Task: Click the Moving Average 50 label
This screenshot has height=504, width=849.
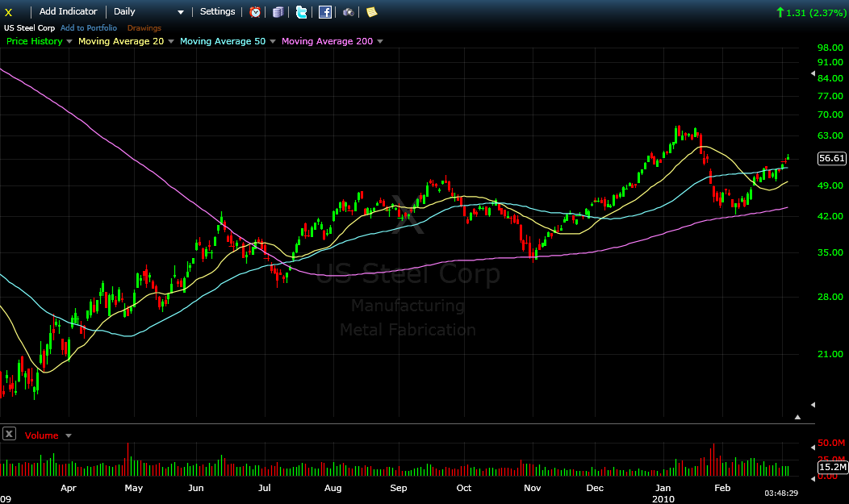Action: [x=223, y=41]
